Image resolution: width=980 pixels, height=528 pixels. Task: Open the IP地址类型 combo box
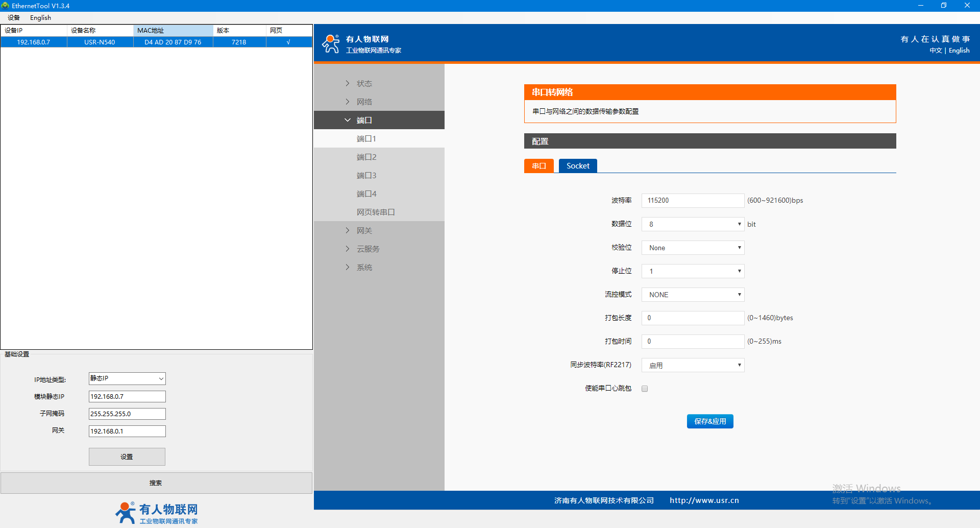coord(127,378)
